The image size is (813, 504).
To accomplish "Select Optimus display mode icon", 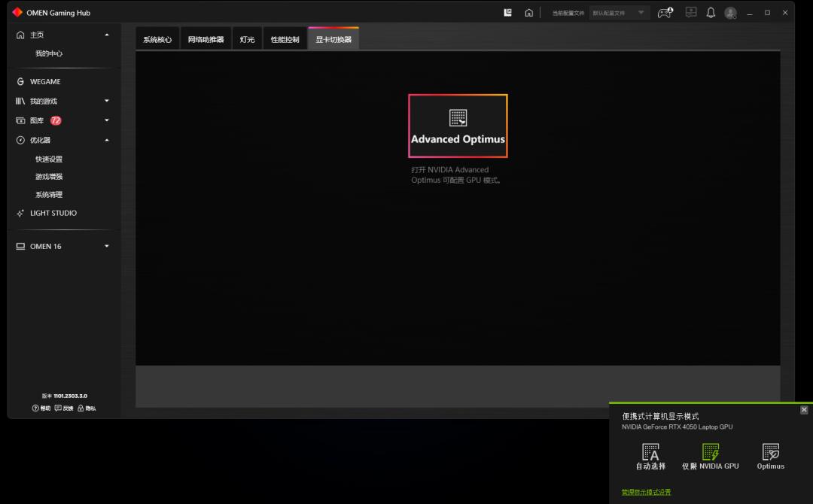I will tap(771, 451).
